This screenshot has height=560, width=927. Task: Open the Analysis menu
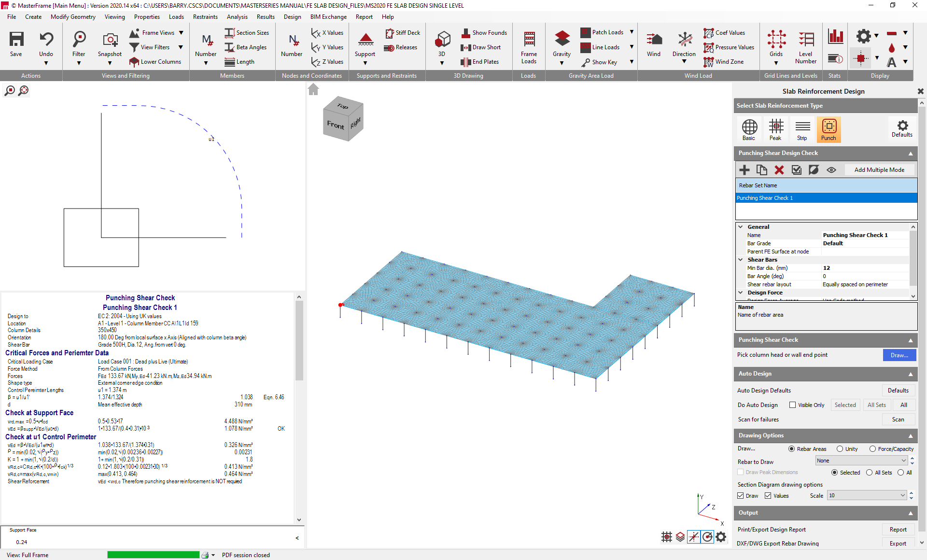point(237,17)
